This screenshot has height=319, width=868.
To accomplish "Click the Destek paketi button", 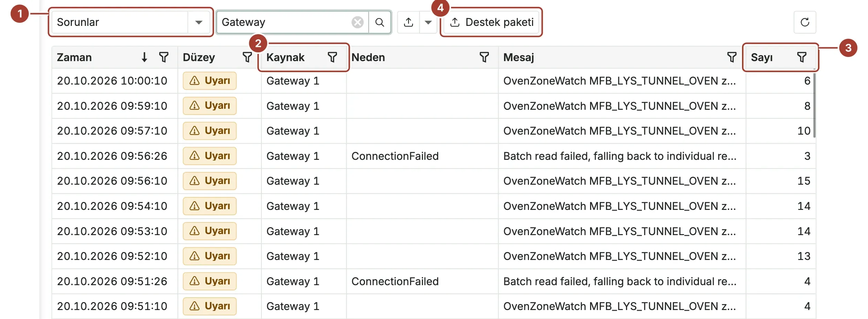I will (492, 22).
